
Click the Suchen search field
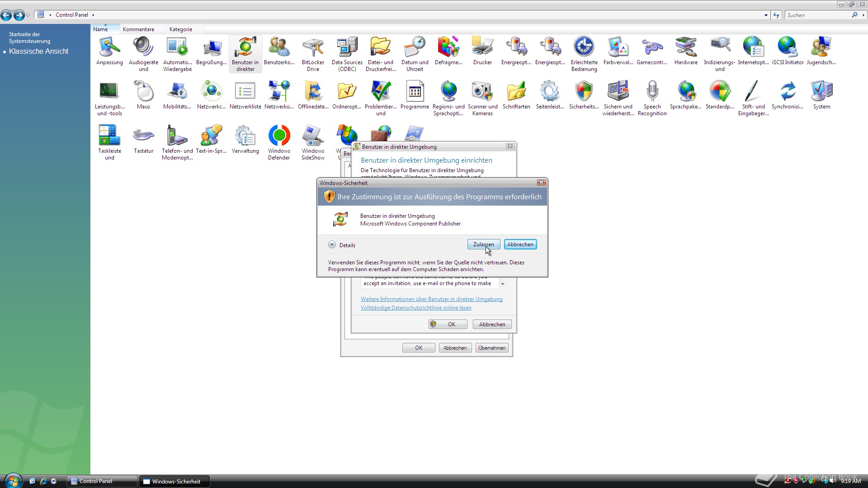818,15
